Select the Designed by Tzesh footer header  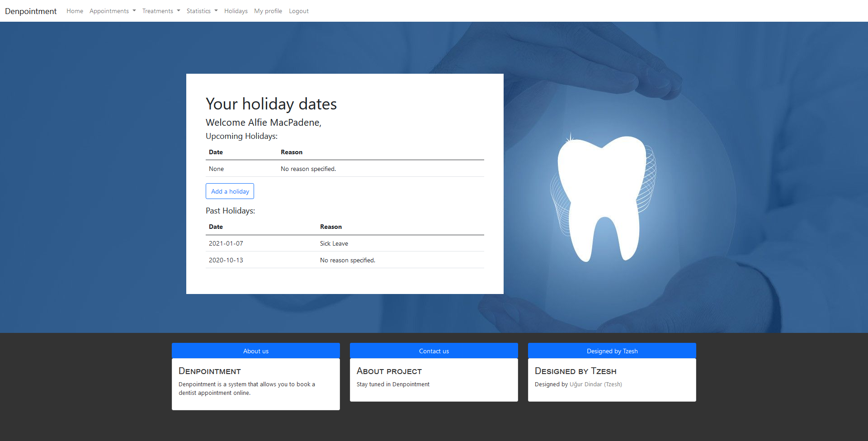(x=612, y=351)
